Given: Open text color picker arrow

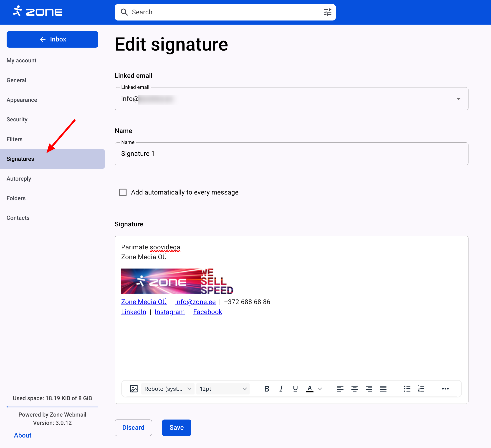Looking at the screenshot, I should [320, 389].
